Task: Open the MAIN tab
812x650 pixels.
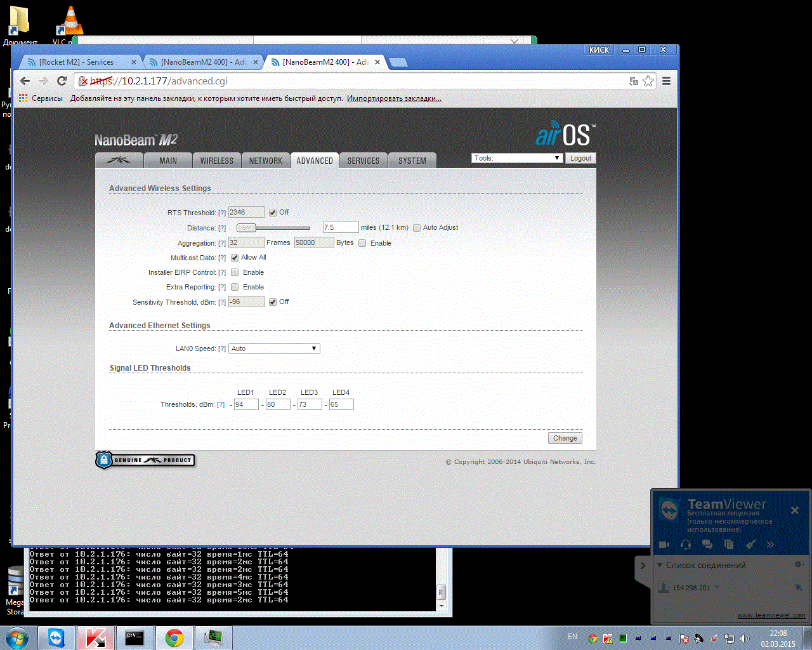Action: pyautogui.click(x=168, y=161)
